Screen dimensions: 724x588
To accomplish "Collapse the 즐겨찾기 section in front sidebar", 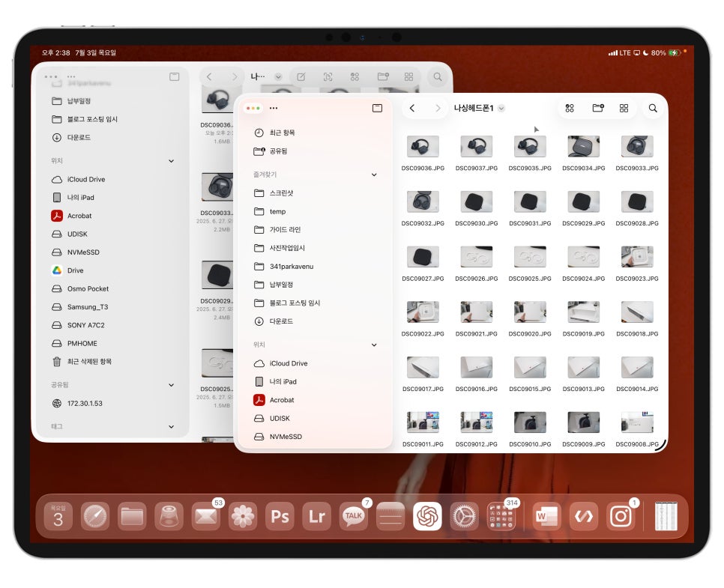I will tap(374, 175).
